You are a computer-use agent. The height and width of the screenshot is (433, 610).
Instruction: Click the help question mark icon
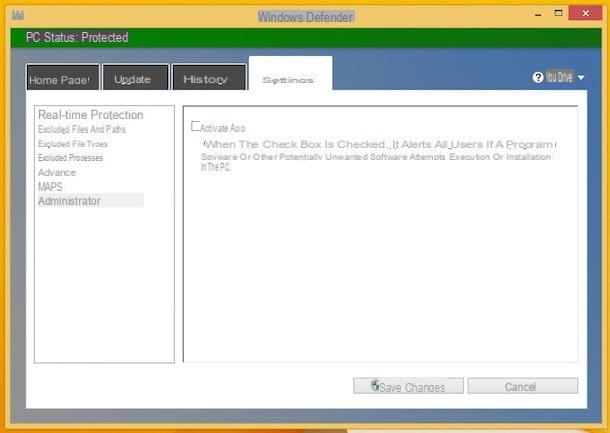(x=538, y=77)
